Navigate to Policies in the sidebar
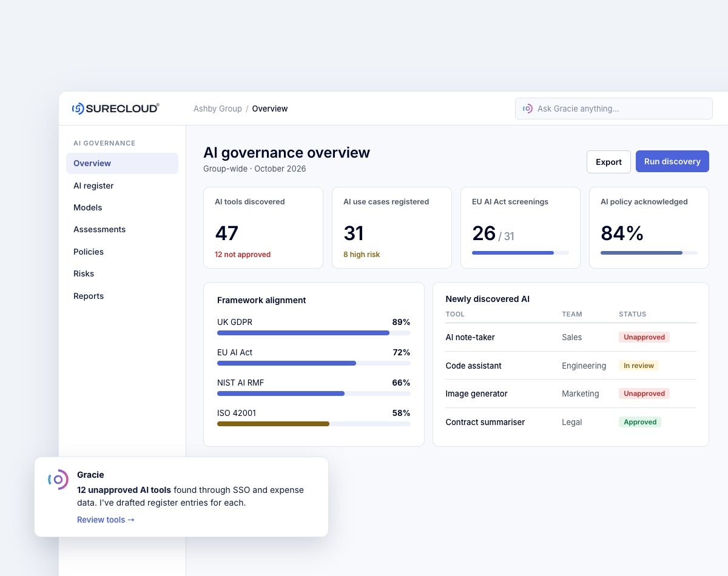This screenshot has height=576, width=728. 122,252
